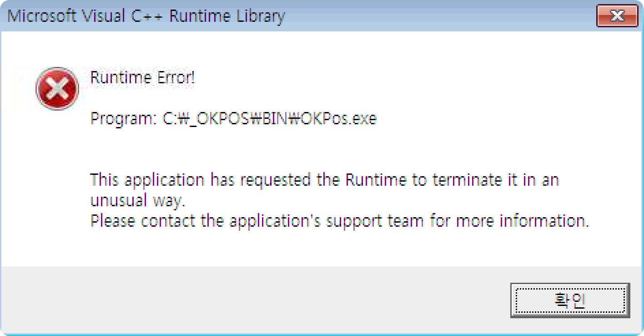Click the "_OKPOS" folder name in path
Image resolution: width=644 pixels, height=336 pixels.
218,119
